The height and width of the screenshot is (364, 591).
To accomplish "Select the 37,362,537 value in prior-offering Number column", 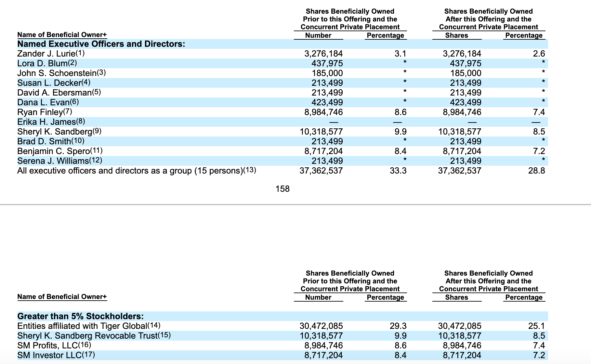I will [x=321, y=170].
